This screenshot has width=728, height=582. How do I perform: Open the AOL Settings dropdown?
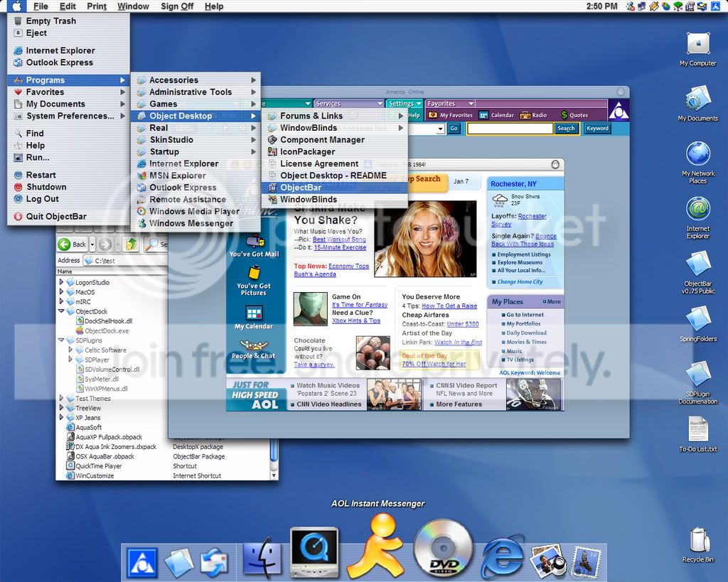point(405,104)
